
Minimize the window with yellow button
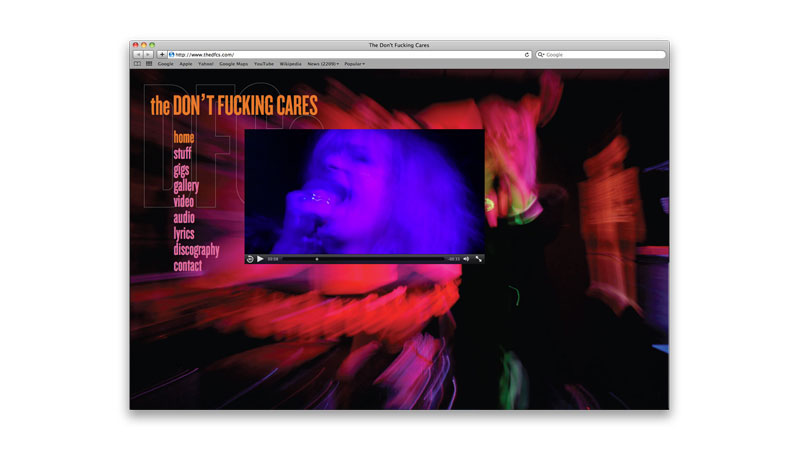coord(144,45)
